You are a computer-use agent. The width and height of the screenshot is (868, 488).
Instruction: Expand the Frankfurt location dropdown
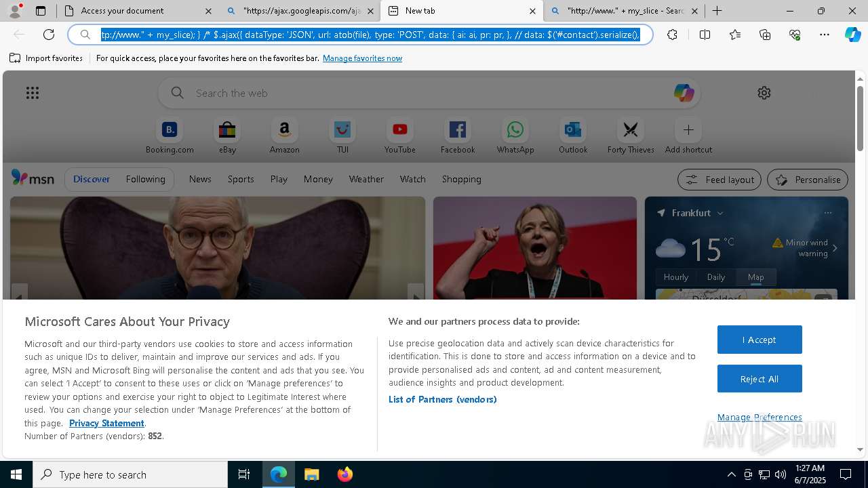[720, 213]
